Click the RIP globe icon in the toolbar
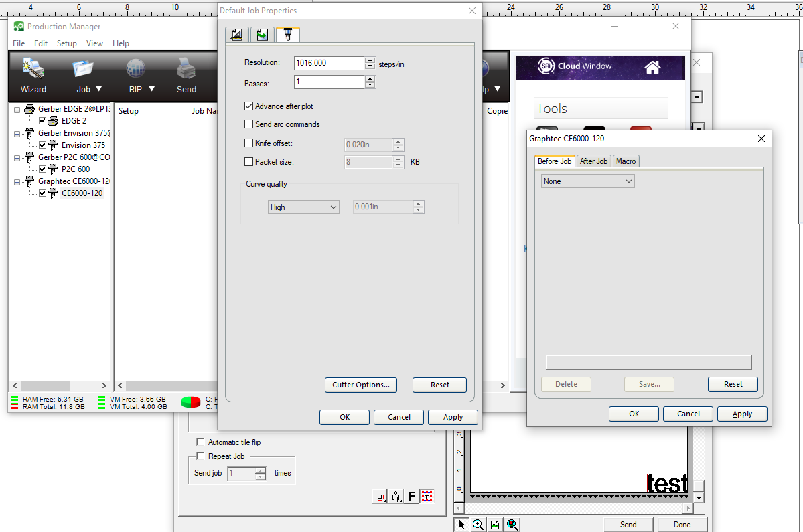The width and height of the screenshot is (803, 532). 136,69
